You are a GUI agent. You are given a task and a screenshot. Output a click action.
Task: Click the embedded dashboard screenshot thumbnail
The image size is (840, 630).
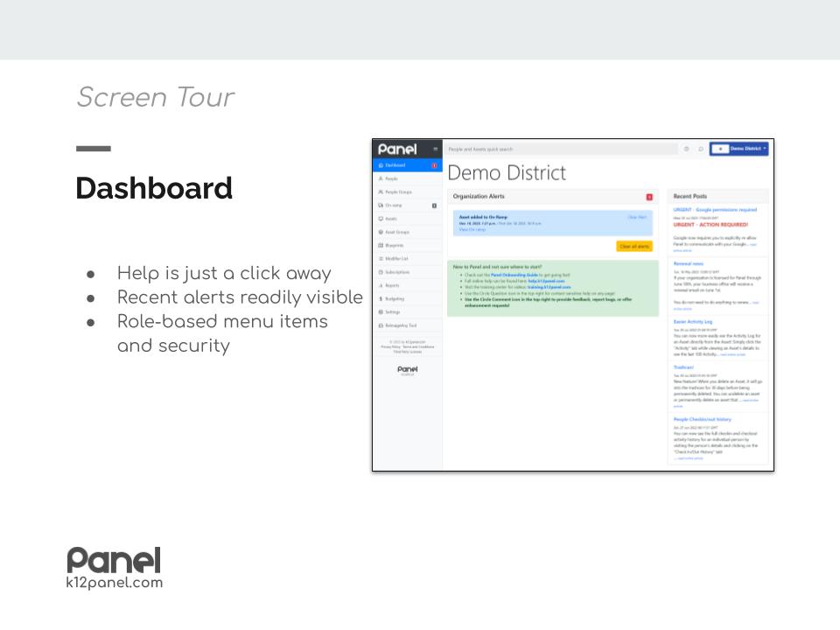tap(572, 304)
